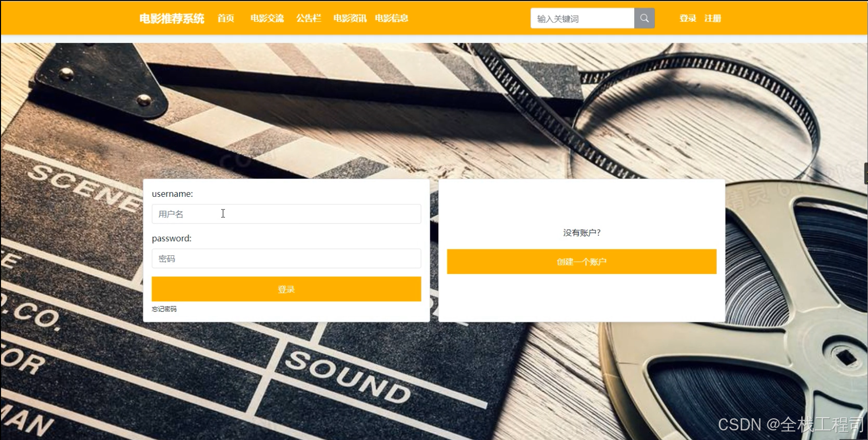Focus the 输入关键词 search field
868x440 pixels.
[x=582, y=18]
